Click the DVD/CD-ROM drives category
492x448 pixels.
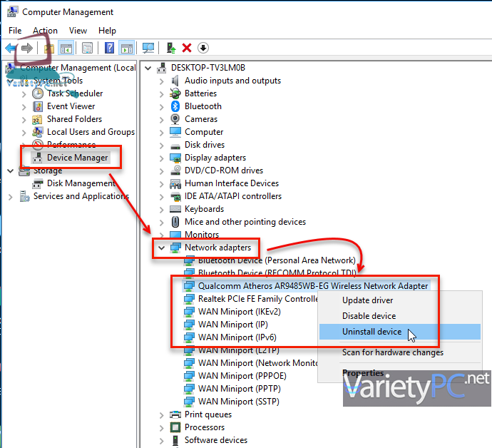224,170
